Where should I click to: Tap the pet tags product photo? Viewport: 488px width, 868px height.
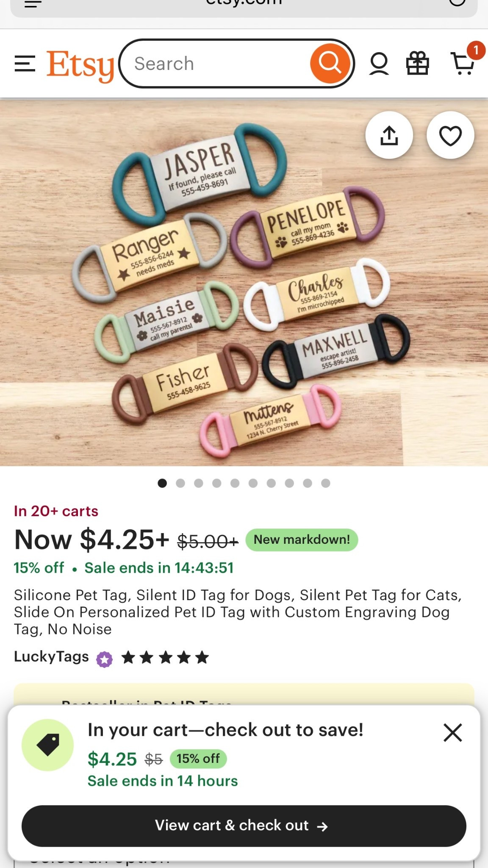(x=244, y=282)
